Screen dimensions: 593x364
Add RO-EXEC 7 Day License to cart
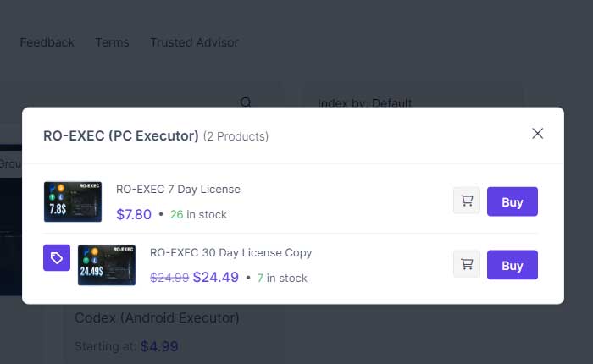coord(467,201)
